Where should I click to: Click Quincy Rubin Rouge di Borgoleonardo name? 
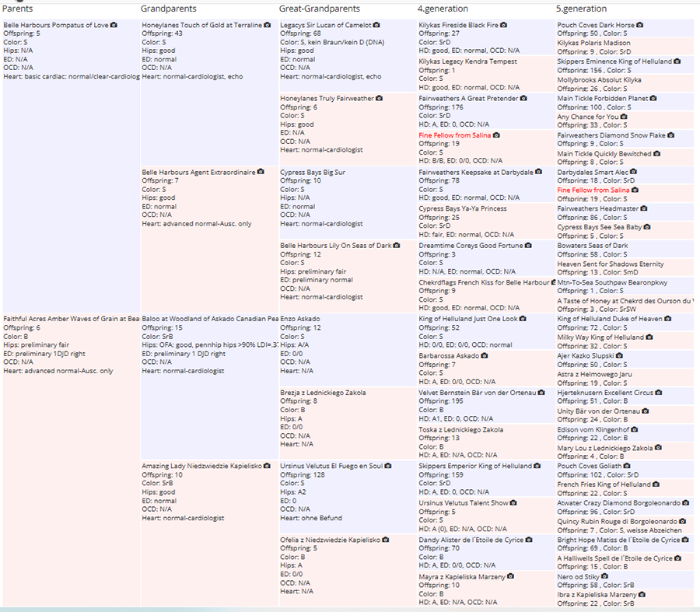(x=617, y=521)
